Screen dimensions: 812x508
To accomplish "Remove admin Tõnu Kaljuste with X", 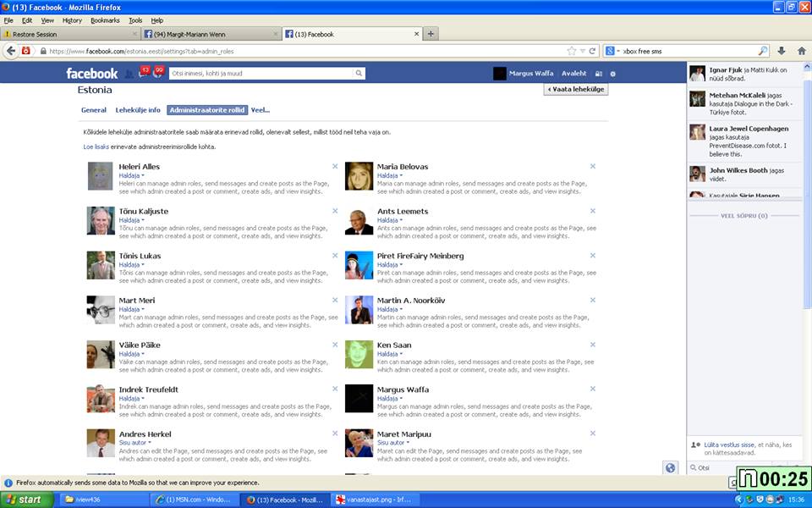I will pyautogui.click(x=335, y=211).
